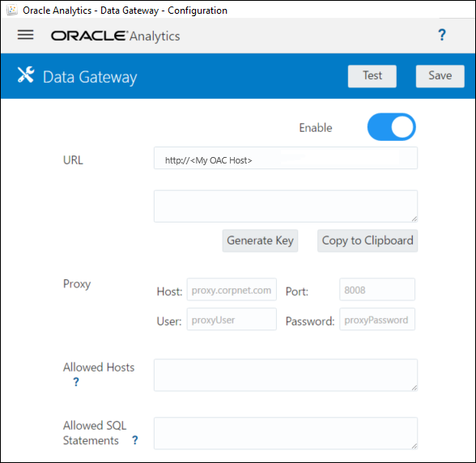Open help for Allowed SQL Statements
Image resolution: width=476 pixels, height=463 pixels.
point(135,440)
